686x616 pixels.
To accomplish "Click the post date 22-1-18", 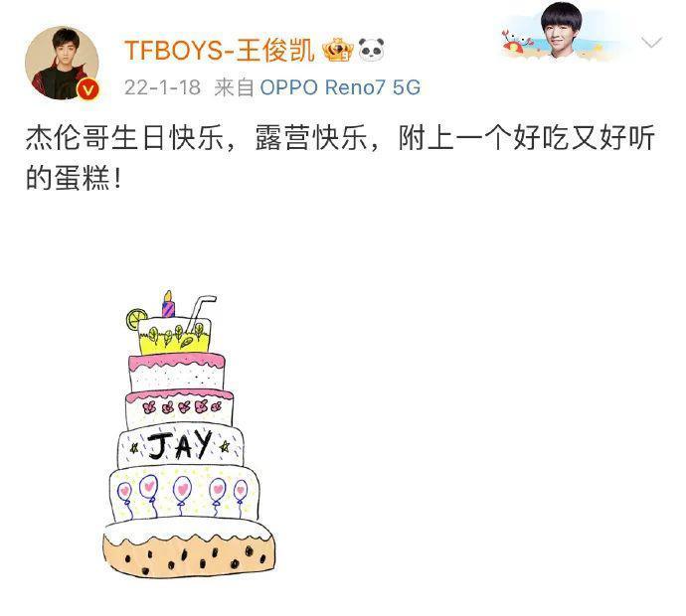I will point(162,87).
